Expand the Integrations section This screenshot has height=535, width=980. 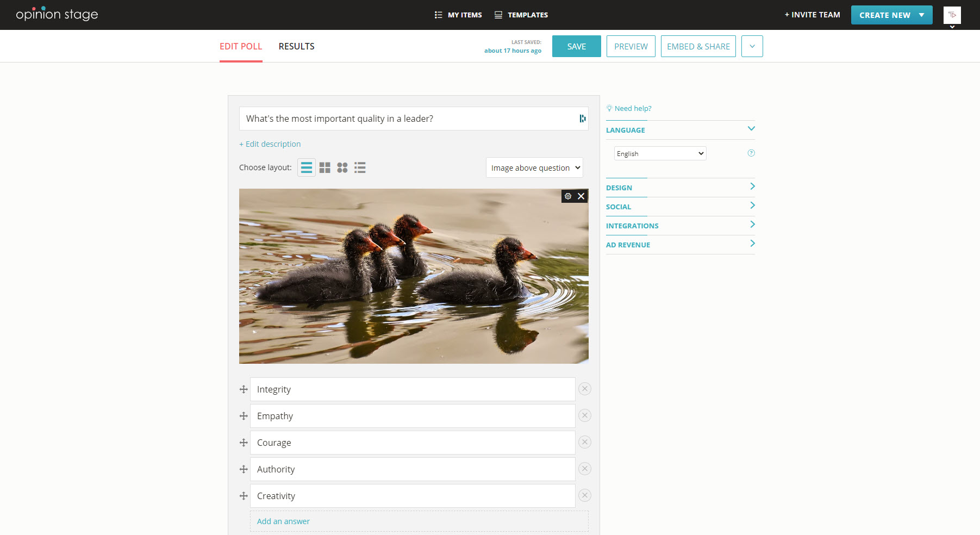pyautogui.click(x=680, y=226)
